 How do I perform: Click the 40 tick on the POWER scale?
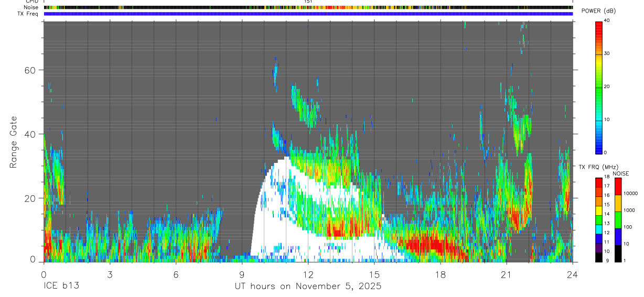[x=607, y=20]
